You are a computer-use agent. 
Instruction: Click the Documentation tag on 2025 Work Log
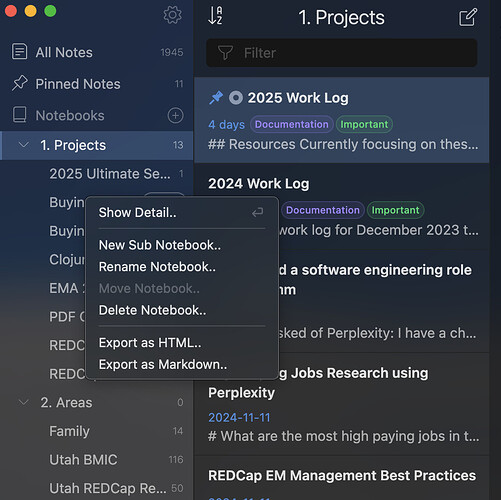point(292,124)
